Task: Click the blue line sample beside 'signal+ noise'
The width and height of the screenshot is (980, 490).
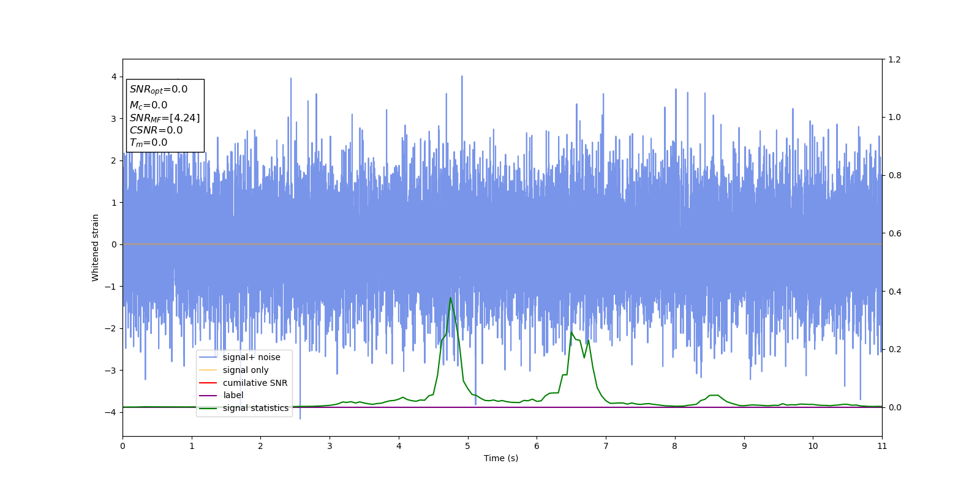Action: pos(208,357)
